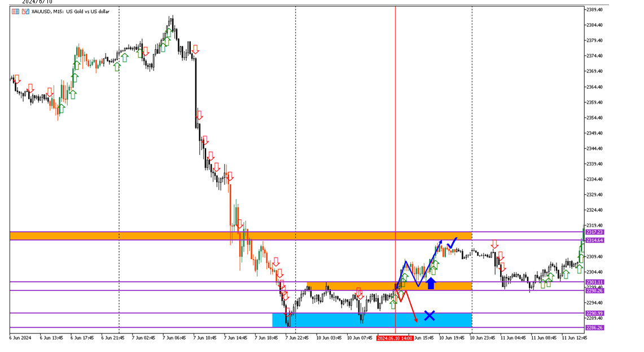Click the 2317.23 price level label
Image resolution: width=644 pixels, height=352 pixels.
tap(594, 232)
